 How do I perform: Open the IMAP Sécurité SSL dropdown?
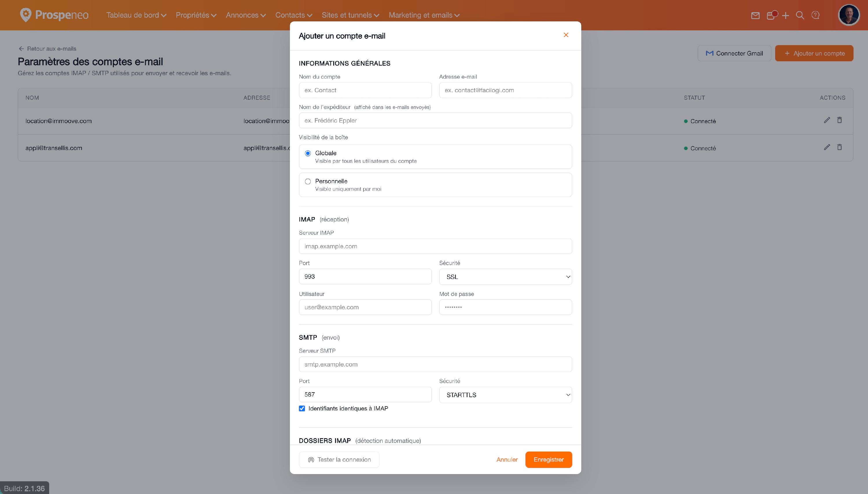point(505,277)
